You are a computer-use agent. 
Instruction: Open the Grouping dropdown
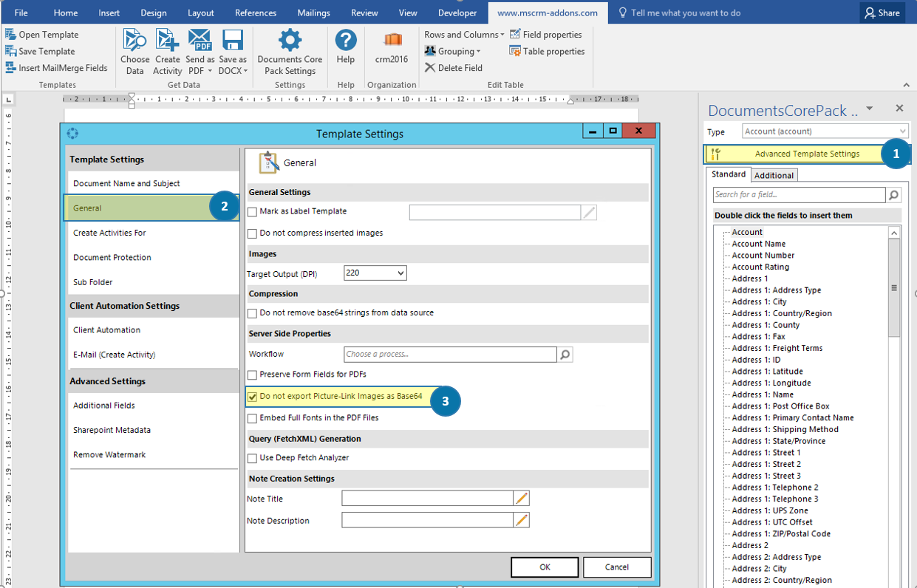click(x=453, y=51)
